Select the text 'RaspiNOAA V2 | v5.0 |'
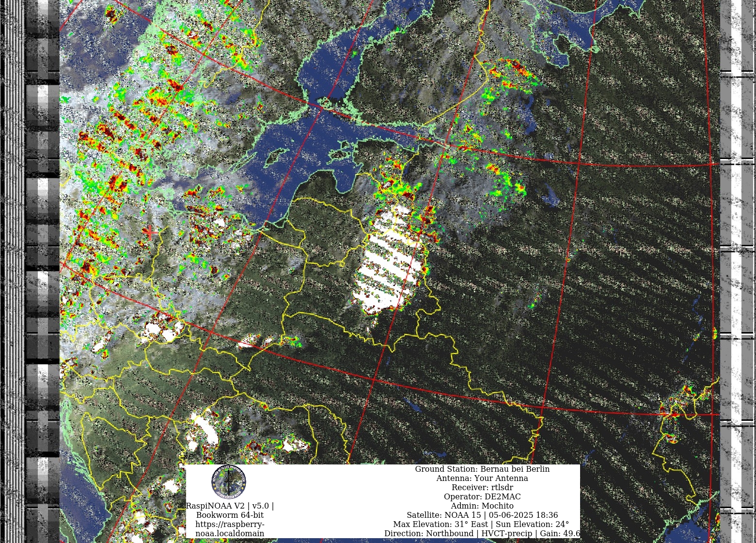 click(x=230, y=506)
